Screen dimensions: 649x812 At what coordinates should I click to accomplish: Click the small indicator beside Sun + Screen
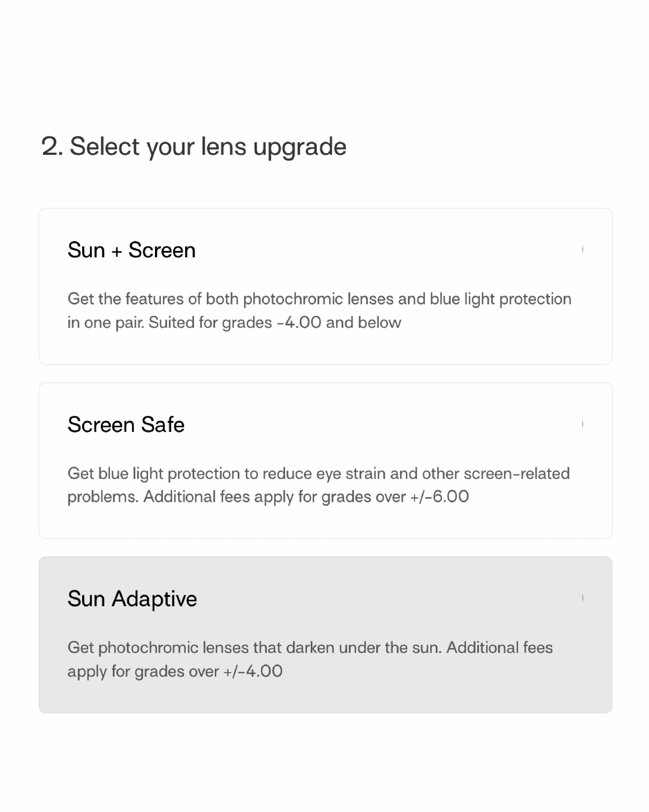click(x=582, y=250)
